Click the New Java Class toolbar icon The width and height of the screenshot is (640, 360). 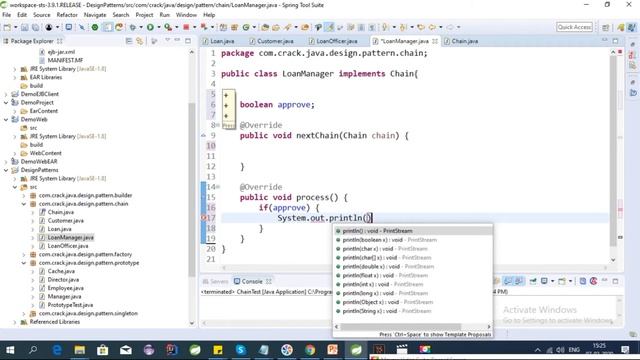(x=246, y=27)
